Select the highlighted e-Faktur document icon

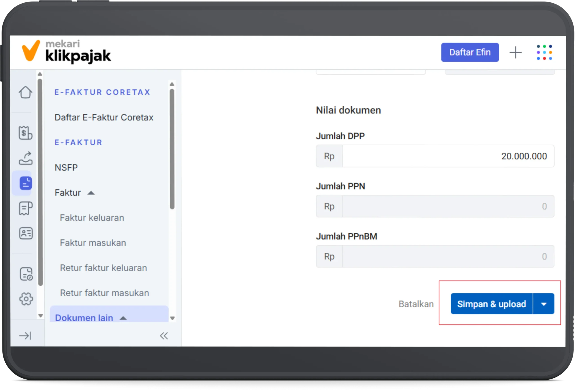(25, 183)
